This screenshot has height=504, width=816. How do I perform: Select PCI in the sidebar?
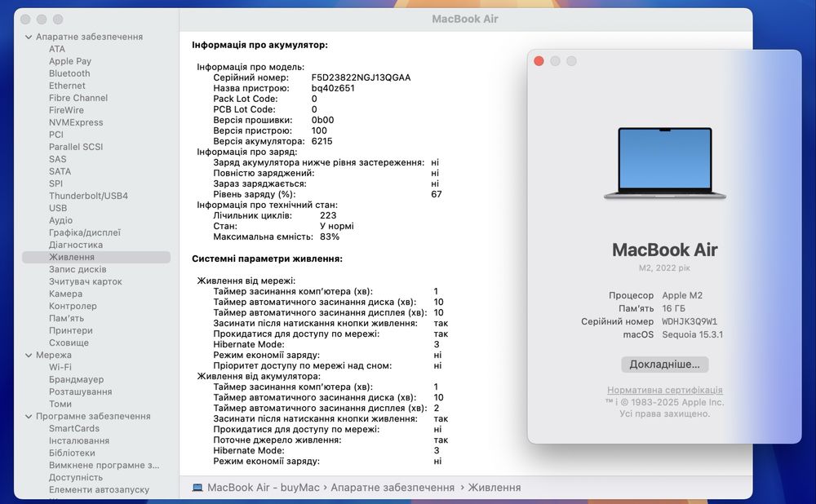55,135
